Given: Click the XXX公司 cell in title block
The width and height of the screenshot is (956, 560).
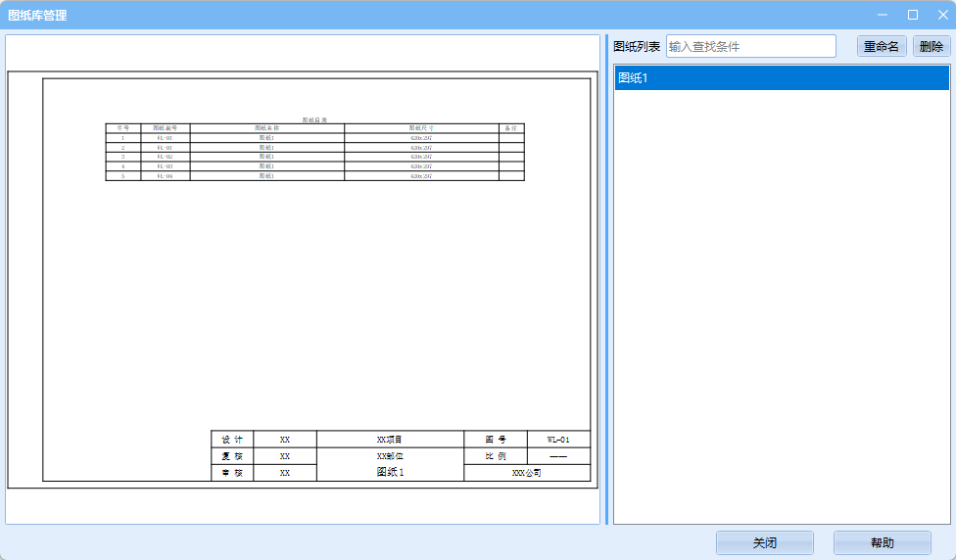Looking at the screenshot, I should pyautogui.click(x=527, y=473).
